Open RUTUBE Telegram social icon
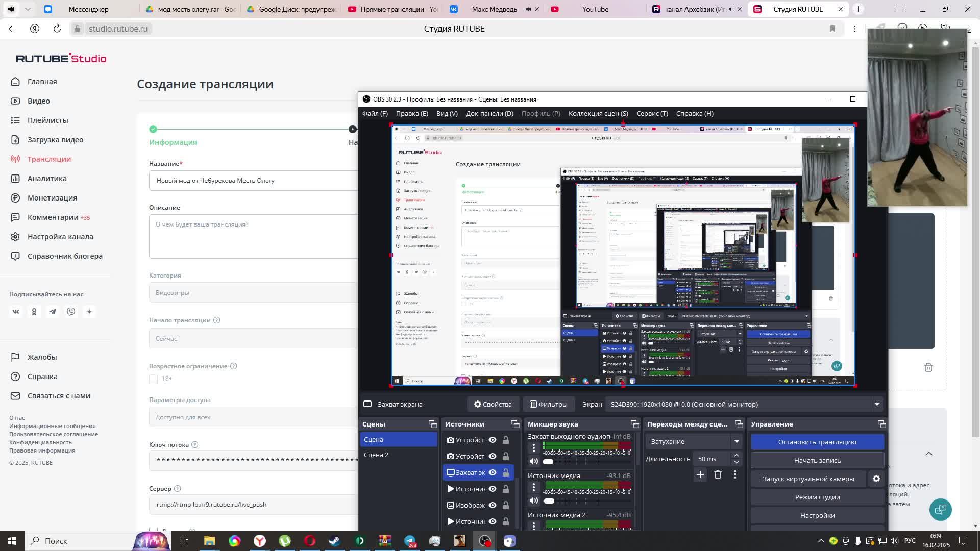Screen dimensions: 980x551 click(53, 311)
